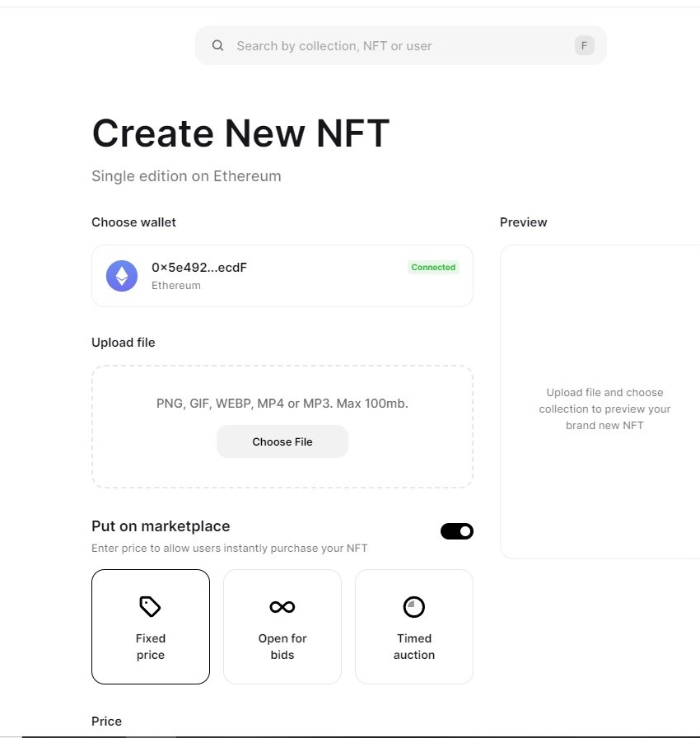Focus the search by collection field
700x738 pixels.
[401, 45]
